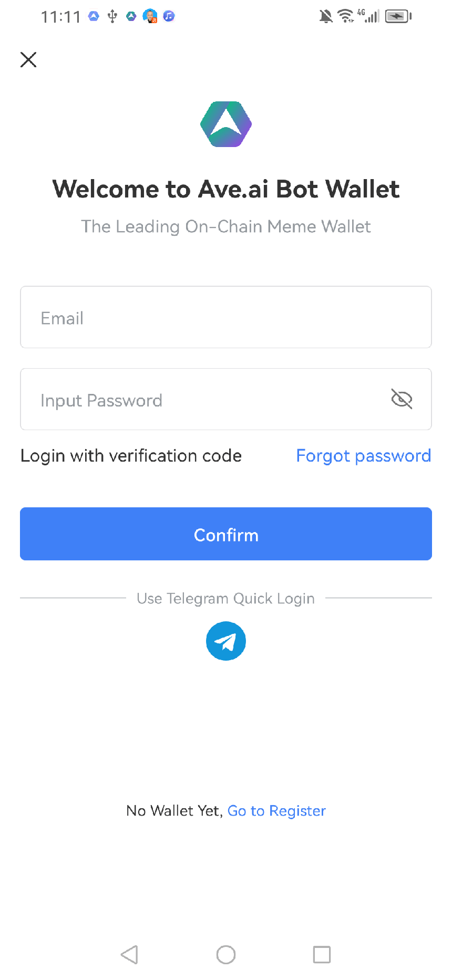Tap the battery indicator in status bar
The width and height of the screenshot is (452, 980).
click(x=398, y=17)
